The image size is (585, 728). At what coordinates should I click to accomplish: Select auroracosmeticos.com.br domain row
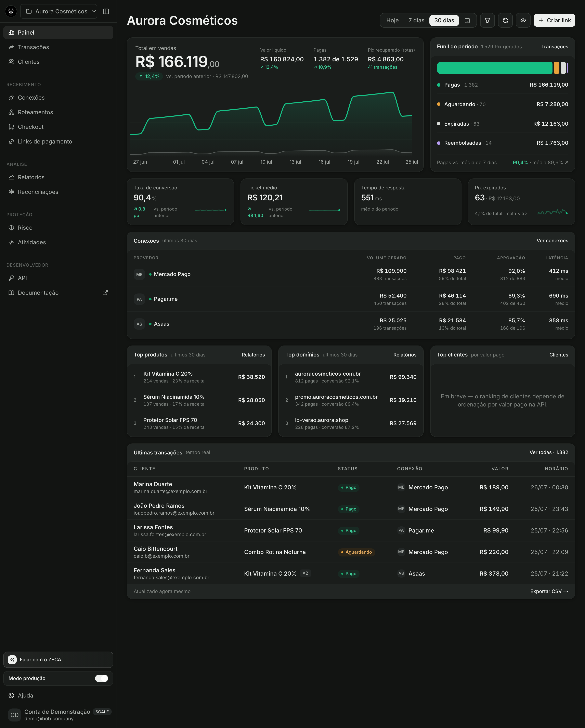[x=351, y=377]
